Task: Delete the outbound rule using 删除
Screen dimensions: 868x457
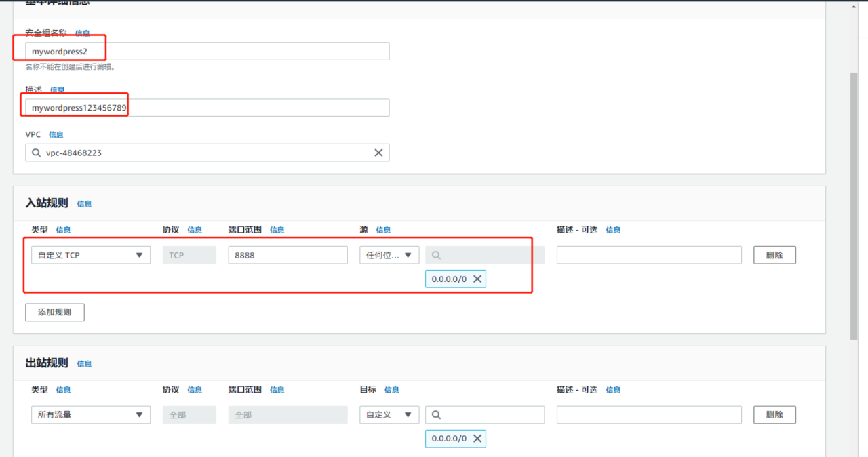Action: pos(774,414)
